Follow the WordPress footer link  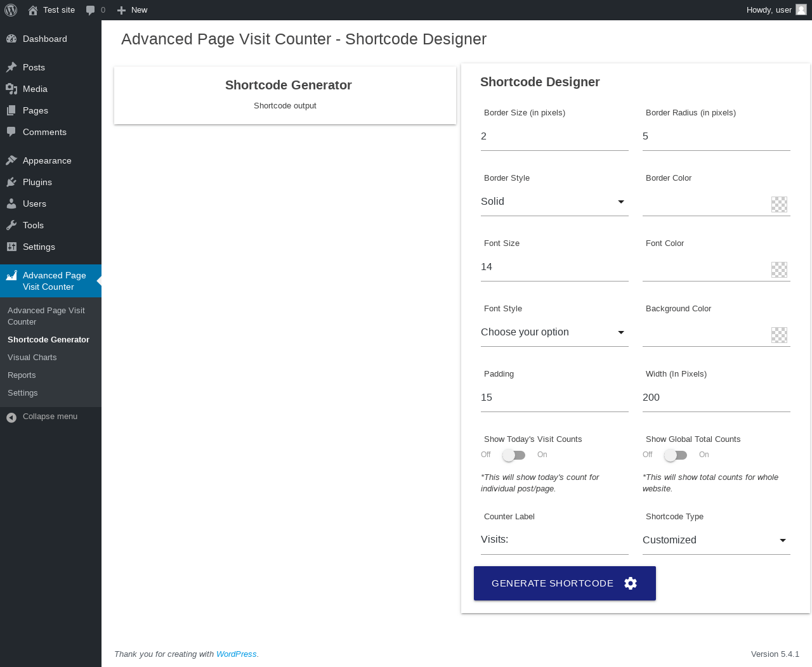point(236,654)
